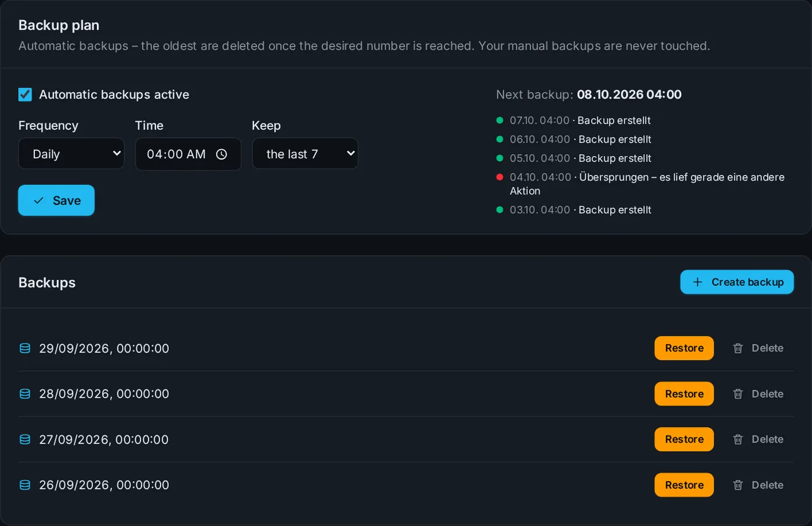Open the Frequency dropdown set to Daily

[71, 154]
